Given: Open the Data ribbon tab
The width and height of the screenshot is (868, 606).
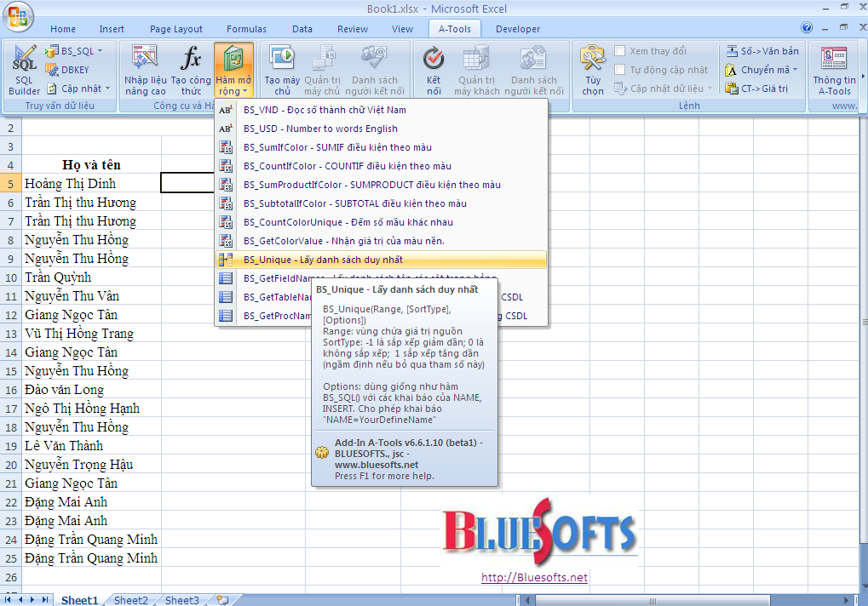Looking at the screenshot, I should 302,29.
